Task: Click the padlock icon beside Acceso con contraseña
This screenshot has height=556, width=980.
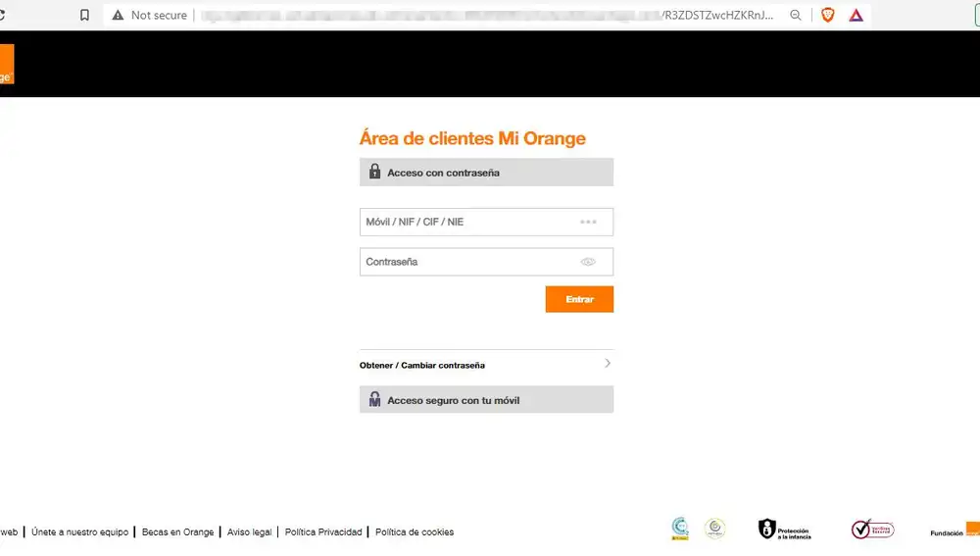Action: pyautogui.click(x=374, y=172)
